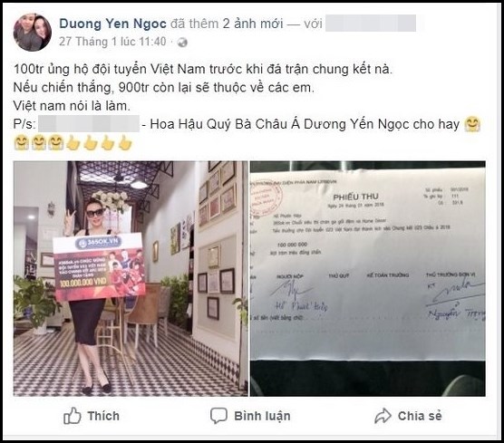Select the Bình luận text label
This screenshot has width=504, height=443.
click(262, 416)
